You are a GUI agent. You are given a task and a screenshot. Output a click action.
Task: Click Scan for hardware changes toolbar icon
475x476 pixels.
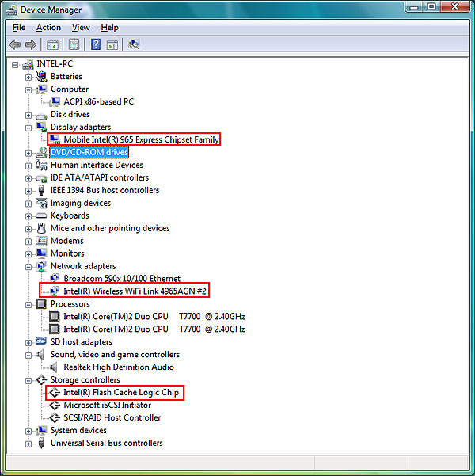134,44
